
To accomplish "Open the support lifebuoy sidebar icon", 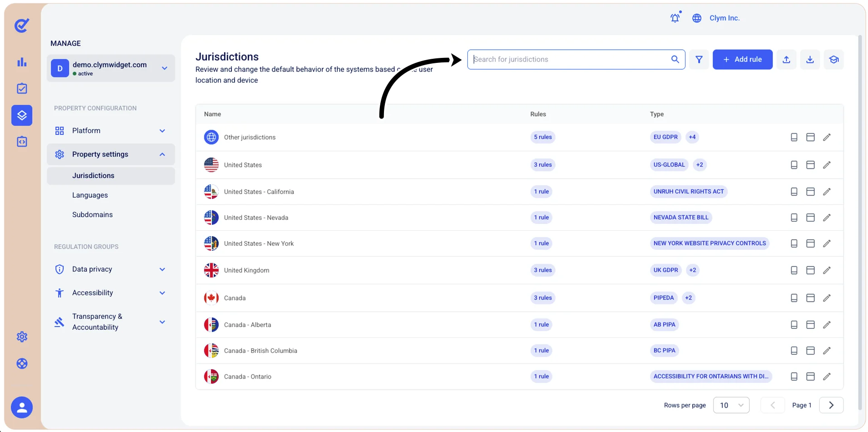I will (22, 363).
